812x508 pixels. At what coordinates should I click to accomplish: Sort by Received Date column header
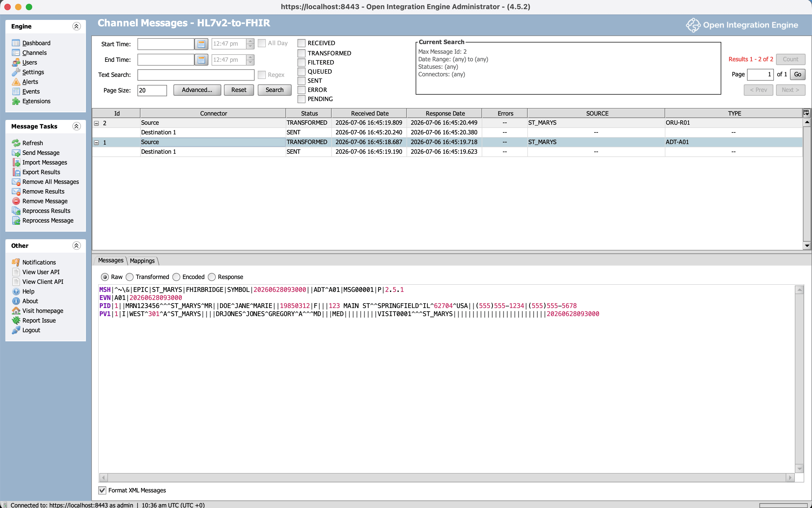369,113
